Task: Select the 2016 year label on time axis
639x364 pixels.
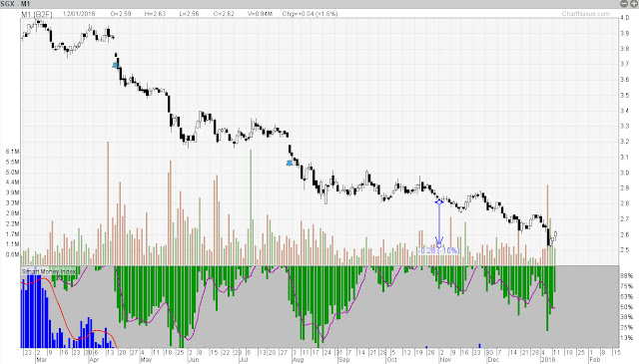Action: (x=547, y=360)
